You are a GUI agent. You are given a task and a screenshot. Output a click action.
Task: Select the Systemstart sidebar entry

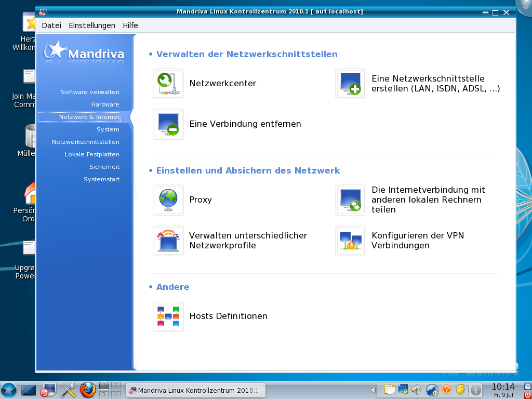click(101, 179)
